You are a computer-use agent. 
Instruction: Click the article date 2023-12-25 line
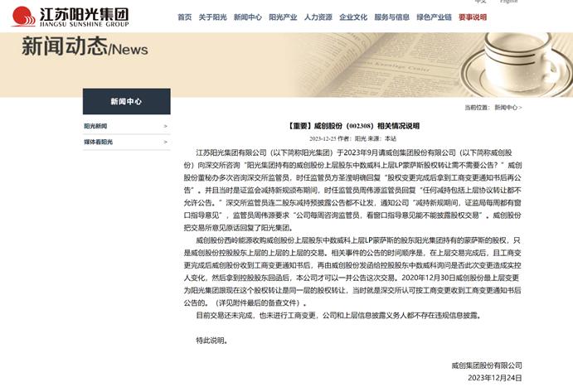coord(352,138)
